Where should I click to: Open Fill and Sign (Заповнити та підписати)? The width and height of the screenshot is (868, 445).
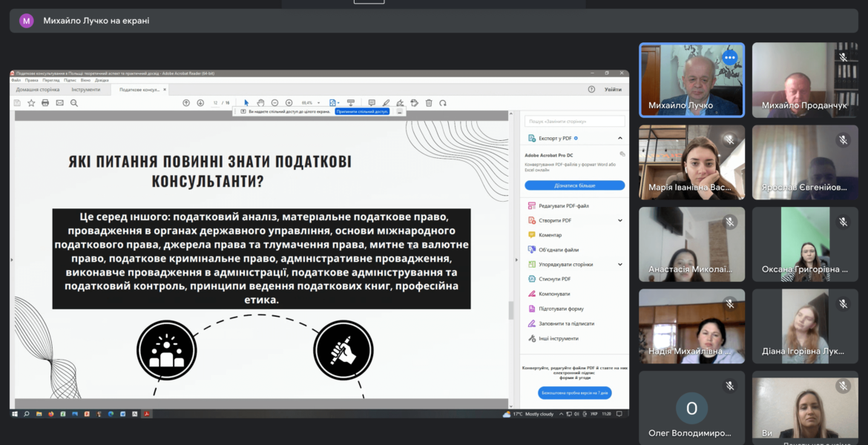561,323
